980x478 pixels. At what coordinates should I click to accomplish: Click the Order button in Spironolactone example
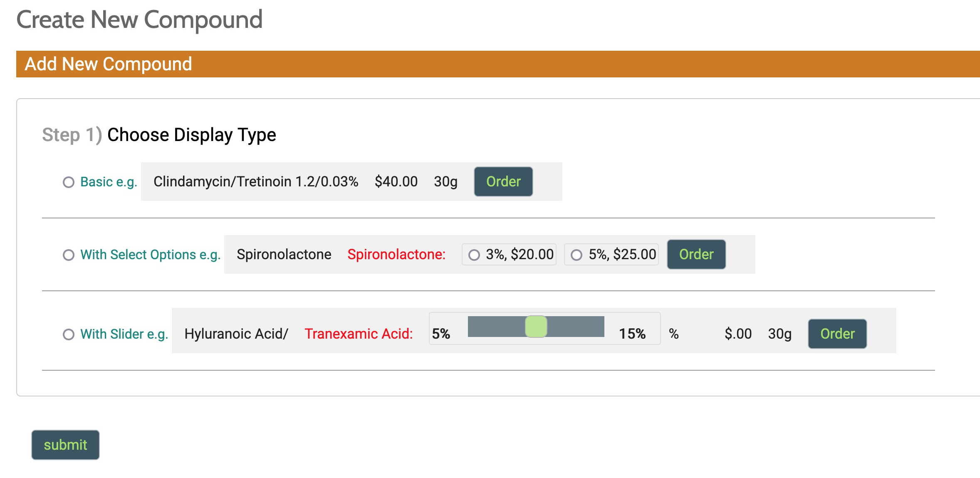(x=696, y=254)
